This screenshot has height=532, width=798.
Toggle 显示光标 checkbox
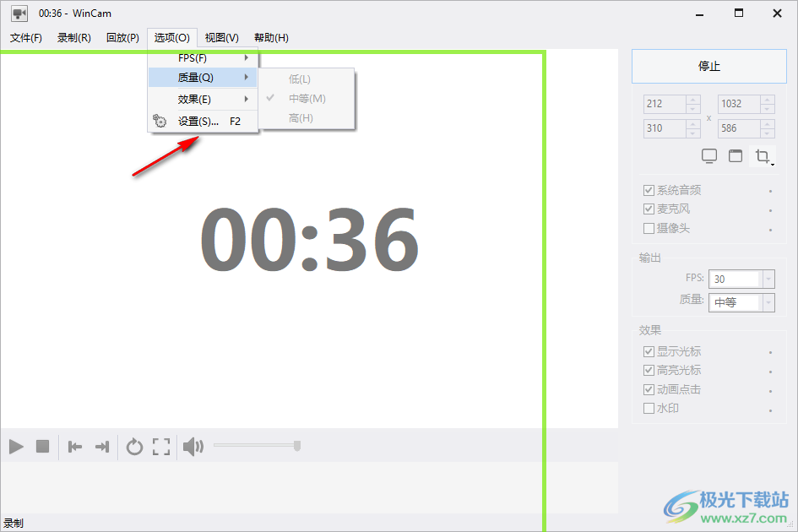click(x=649, y=351)
